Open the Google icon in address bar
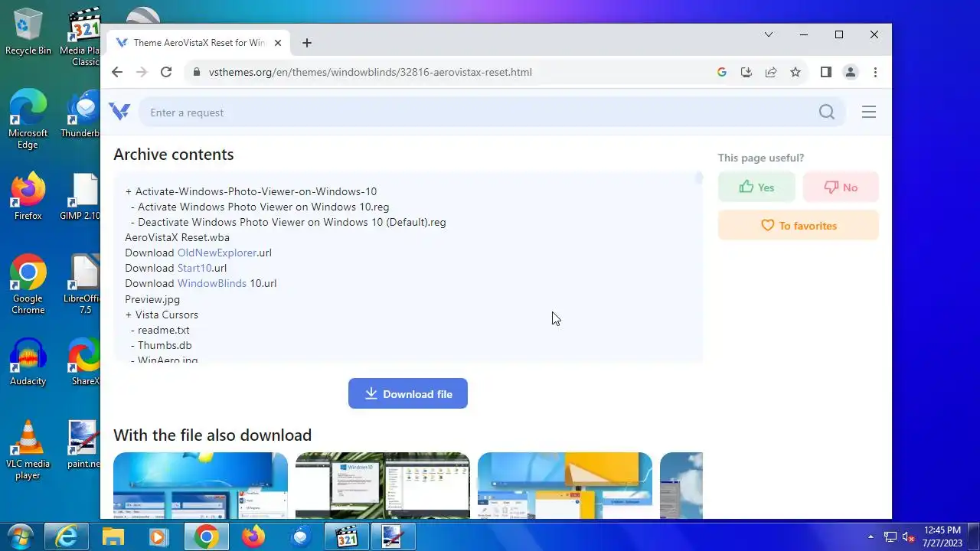Viewport: 980px width, 551px height. click(721, 72)
